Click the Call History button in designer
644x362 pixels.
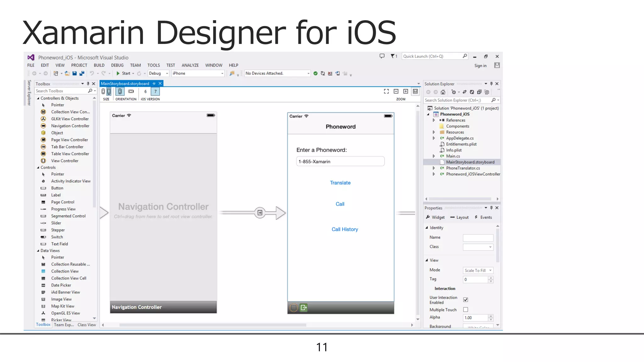coord(345,229)
